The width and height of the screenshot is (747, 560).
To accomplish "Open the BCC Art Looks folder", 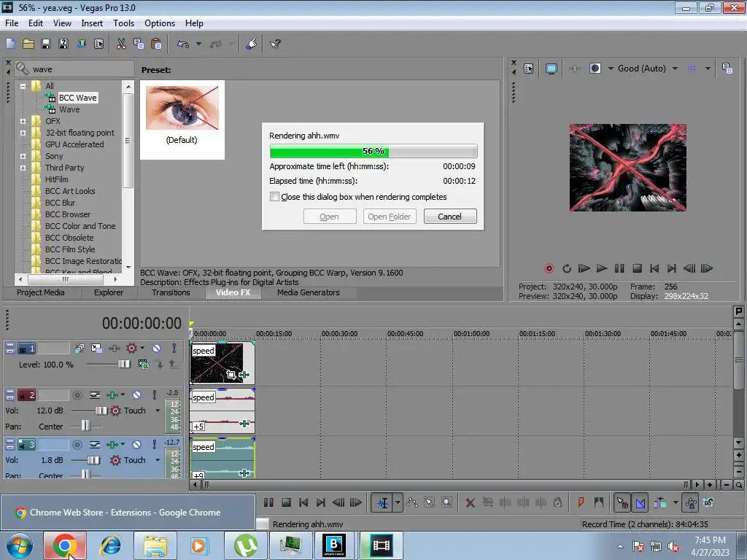I will point(70,191).
